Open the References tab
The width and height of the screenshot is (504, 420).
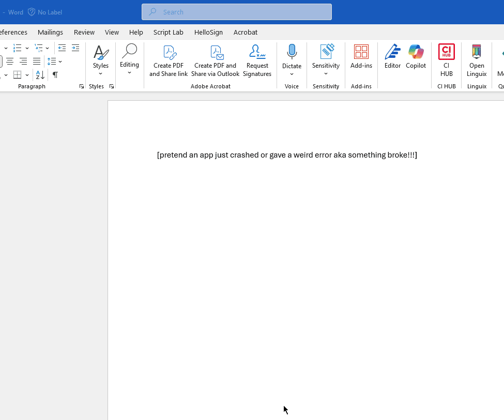[13, 33]
